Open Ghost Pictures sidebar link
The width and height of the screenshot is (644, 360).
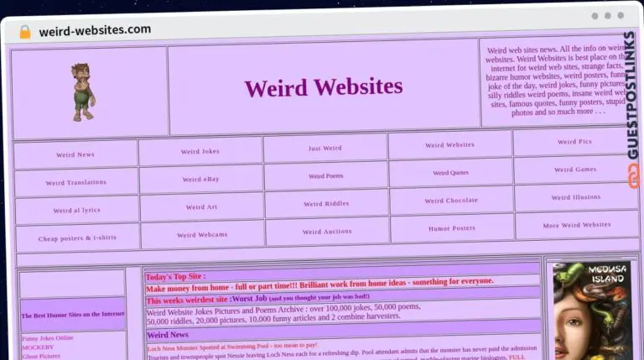(x=41, y=357)
